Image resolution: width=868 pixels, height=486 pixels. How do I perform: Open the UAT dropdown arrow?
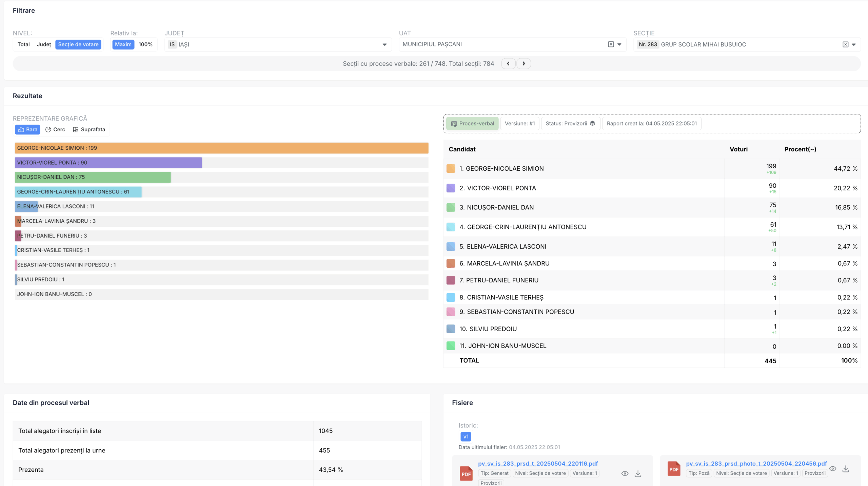coord(619,44)
